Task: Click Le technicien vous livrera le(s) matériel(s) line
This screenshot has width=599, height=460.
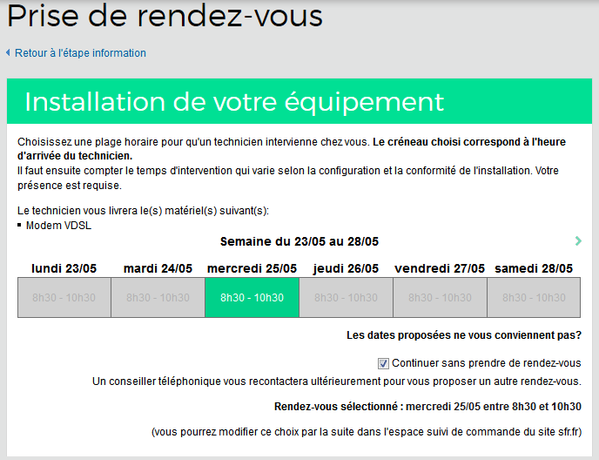Action: [143, 211]
